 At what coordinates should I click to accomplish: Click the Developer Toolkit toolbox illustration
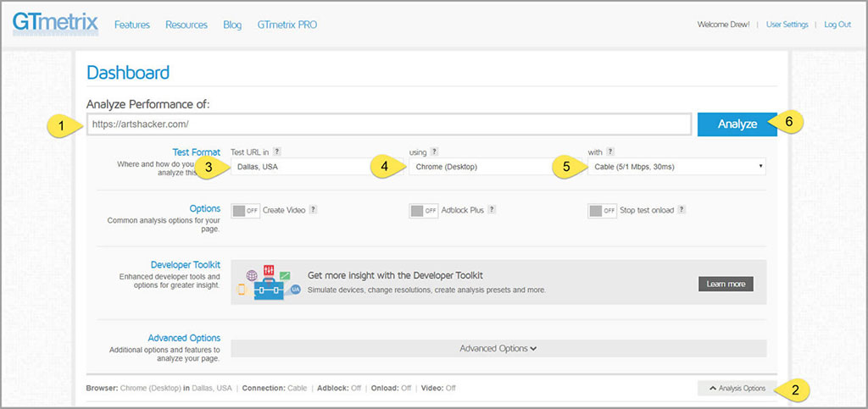coord(269,283)
